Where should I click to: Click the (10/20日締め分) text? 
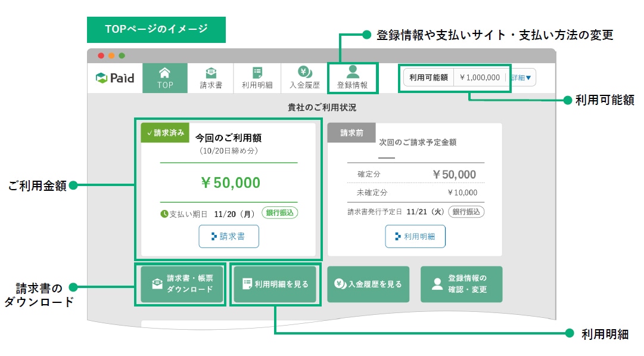(229, 151)
